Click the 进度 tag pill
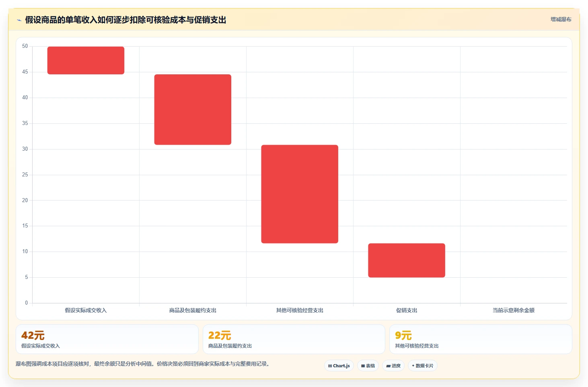This screenshot has width=588, height=387. point(393,366)
